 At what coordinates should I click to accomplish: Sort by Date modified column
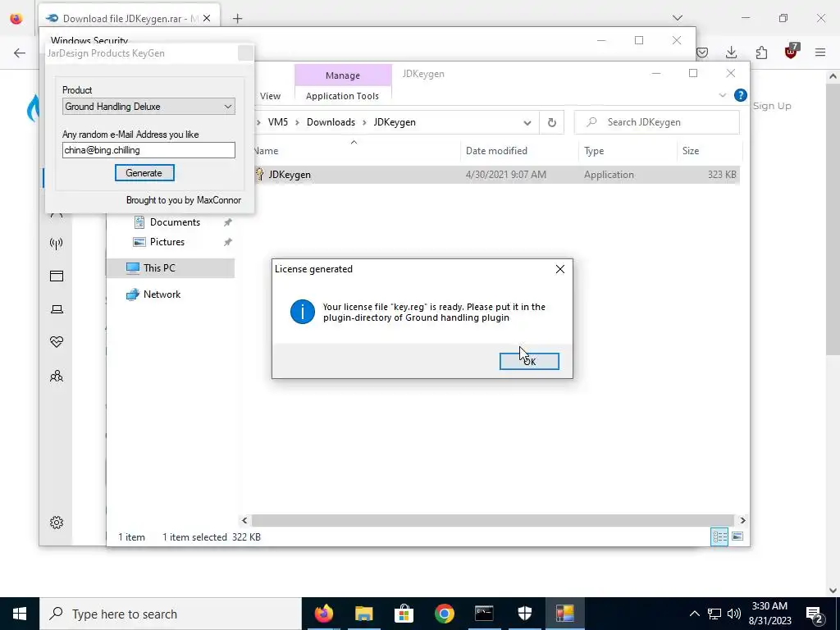coord(519,151)
